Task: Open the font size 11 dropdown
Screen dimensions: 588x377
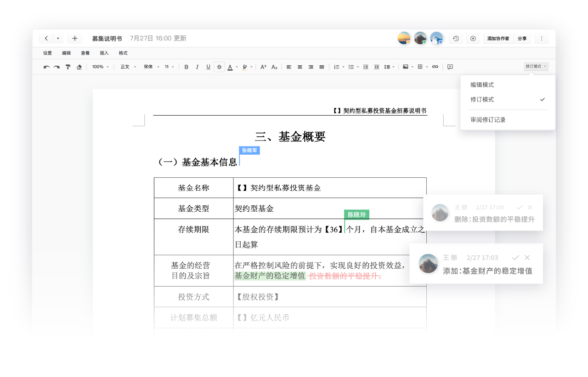Action: 169,67
